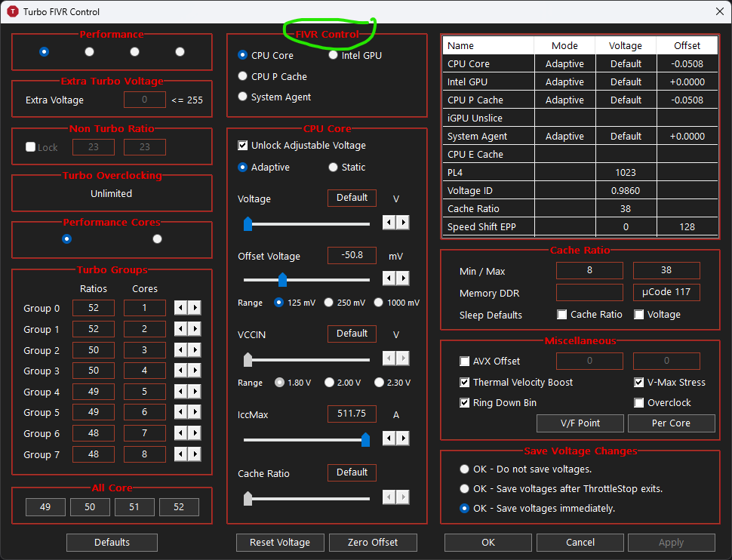Click the Reset Voltage button
The image size is (732, 560).
tap(280, 542)
